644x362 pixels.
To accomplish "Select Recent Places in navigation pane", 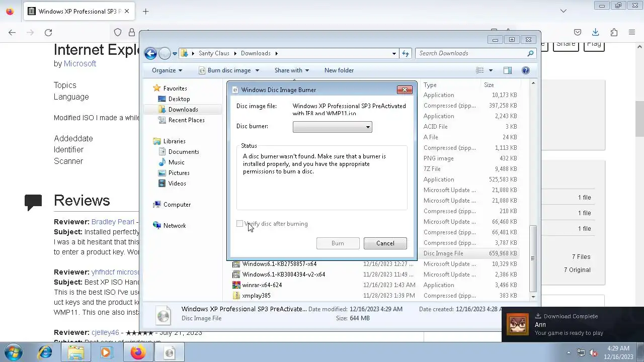I will point(186,120).
